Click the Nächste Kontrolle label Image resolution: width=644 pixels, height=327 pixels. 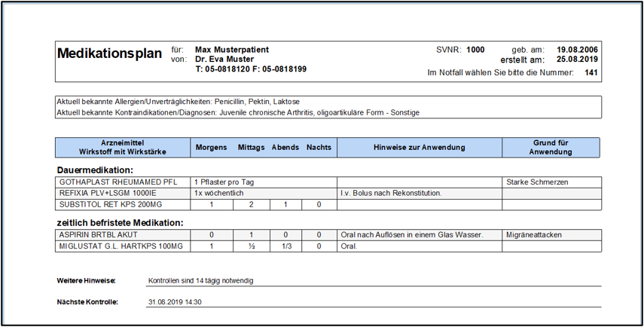87,302
